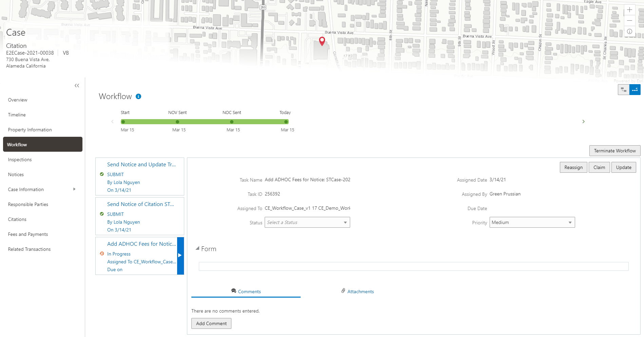Toggle the milestone timeline view
This screenshot has height=337, width=644.
(635, 90)
